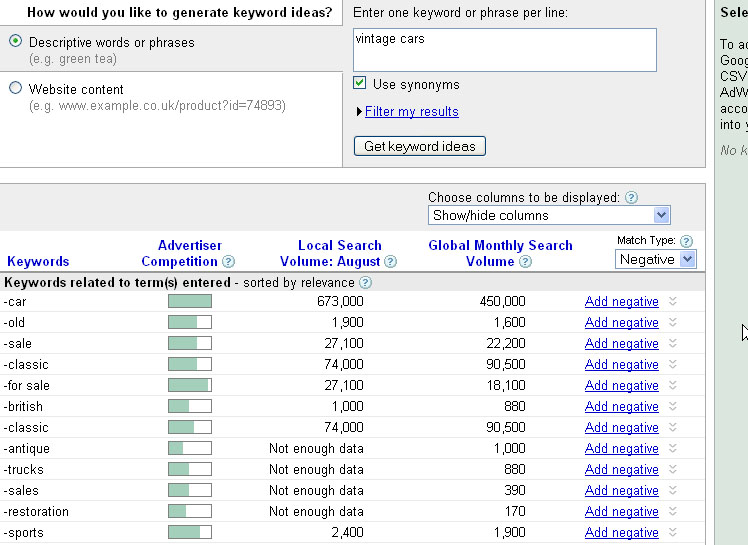Click help icon beside Global Monthly Search Volume
Viewport: 748px width, 545px height.
[x=525, y=262]
